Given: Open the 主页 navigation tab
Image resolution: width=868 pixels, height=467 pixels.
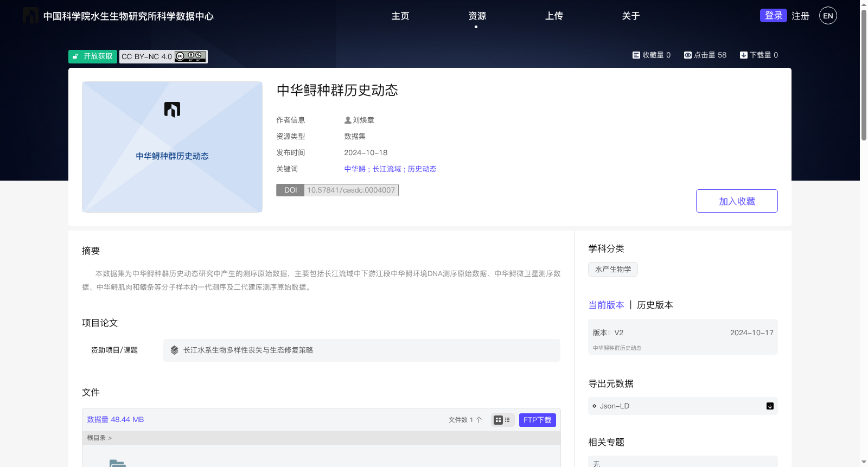Looking at the screenshot, I should pos(400,16).
